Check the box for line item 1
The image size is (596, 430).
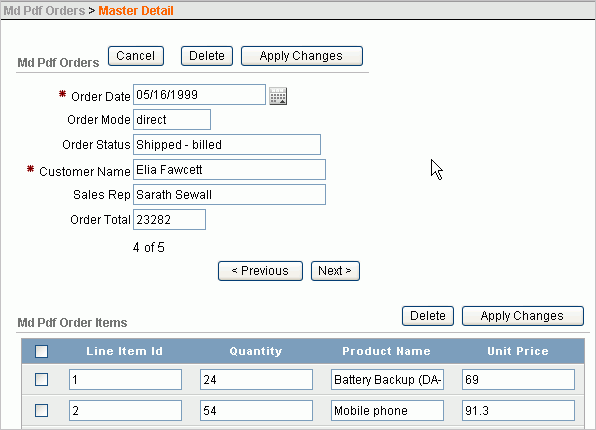[41, 379]
